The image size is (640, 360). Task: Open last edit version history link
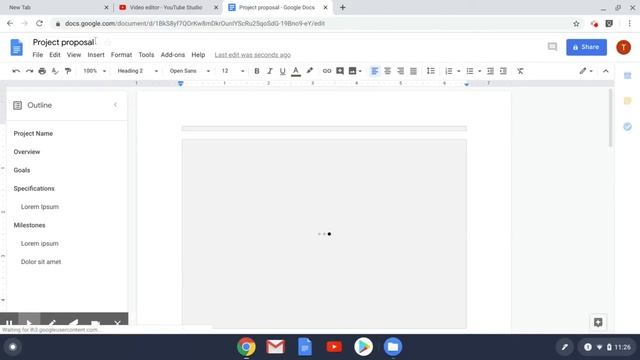(x=253, y=55)
